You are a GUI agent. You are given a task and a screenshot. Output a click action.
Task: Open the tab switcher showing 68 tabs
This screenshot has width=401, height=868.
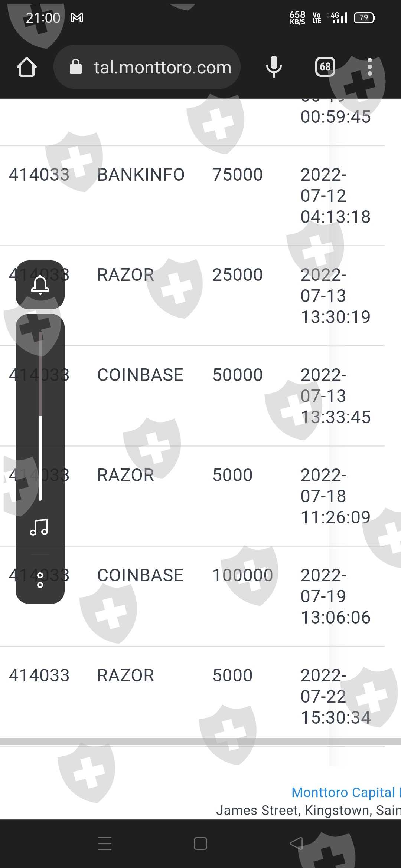[325, 67]
